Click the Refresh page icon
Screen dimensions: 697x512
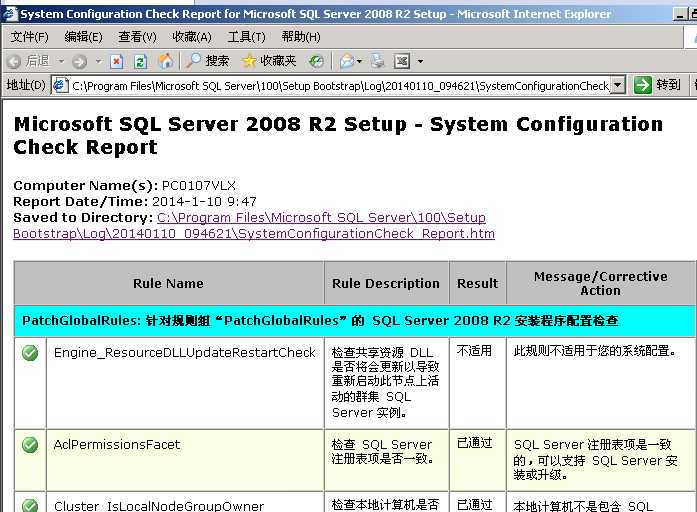click(141, 61)
